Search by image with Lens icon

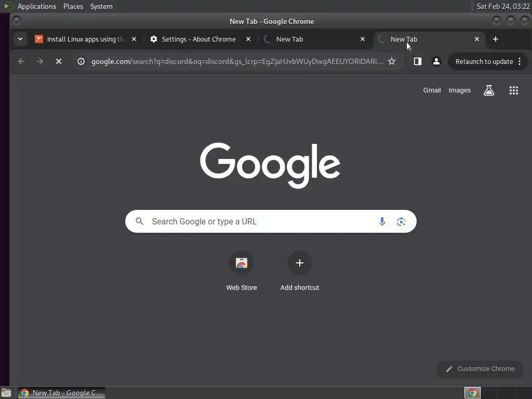coord(401,221)
